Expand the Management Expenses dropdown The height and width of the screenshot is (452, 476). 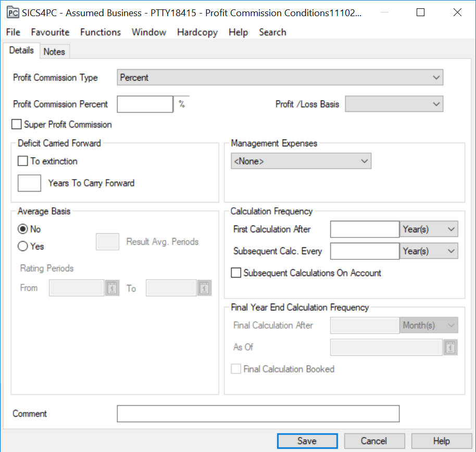(301, 161)
